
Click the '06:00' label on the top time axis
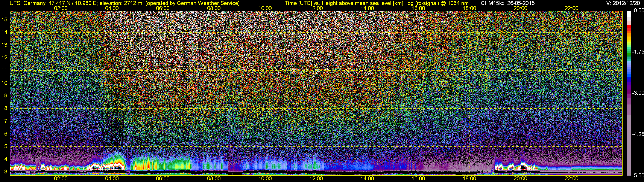coord(163,8)
